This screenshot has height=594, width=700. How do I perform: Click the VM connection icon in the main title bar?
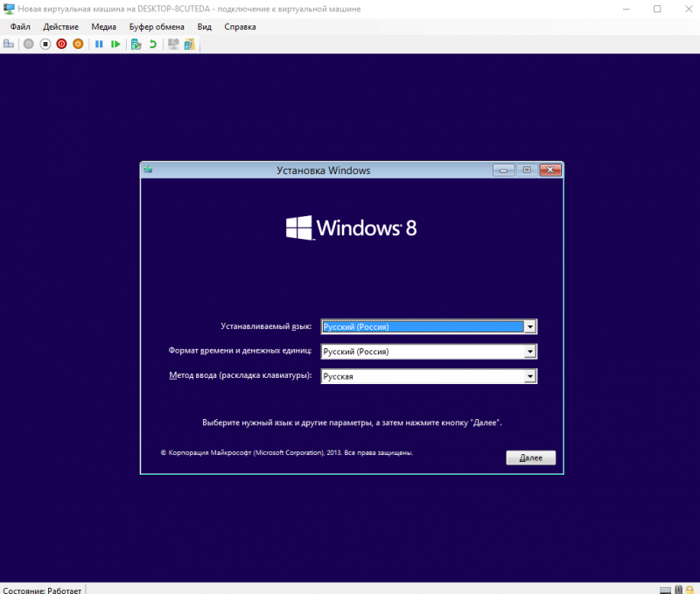9,9
